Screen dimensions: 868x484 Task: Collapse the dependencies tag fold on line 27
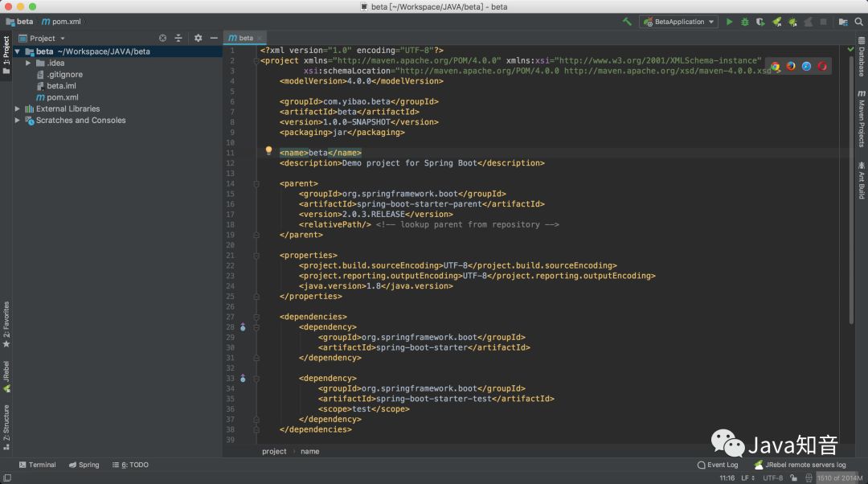[x=256, y=317]
